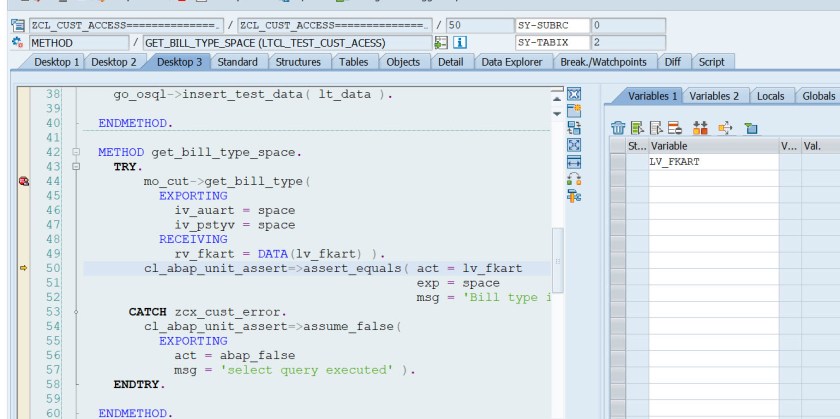This screenshot has height=419, width=840.
Task: Click the headphones tool icon beside editor
Action: pyautogui.click(x=574, y=179)
